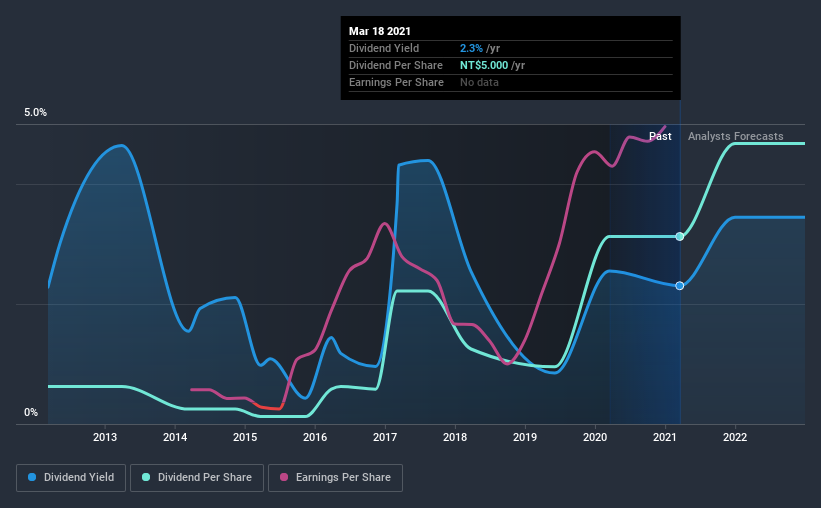The width and height of the screenshot is (821, 508).
Task: Click the NT$5.000 Dividend Per Share value
Action: click(x=484, y=65)
